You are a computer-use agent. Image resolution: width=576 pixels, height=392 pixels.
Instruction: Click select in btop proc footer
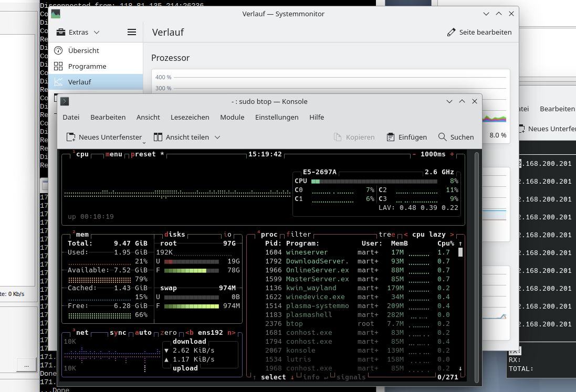pos(274,377)
